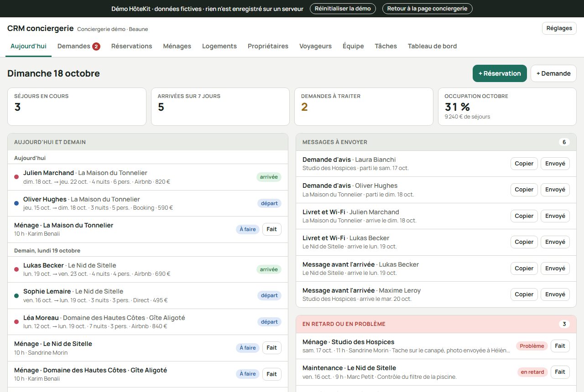Mark Sandrine Morin's Nid de Sitelle ménage Fait

coord(271,348)
